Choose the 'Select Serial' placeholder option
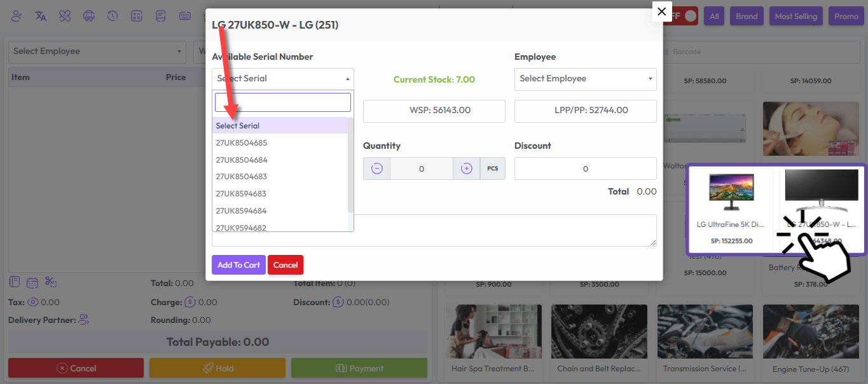The width and height of the screenshot is (868, 384). click(x=280, y=126)
